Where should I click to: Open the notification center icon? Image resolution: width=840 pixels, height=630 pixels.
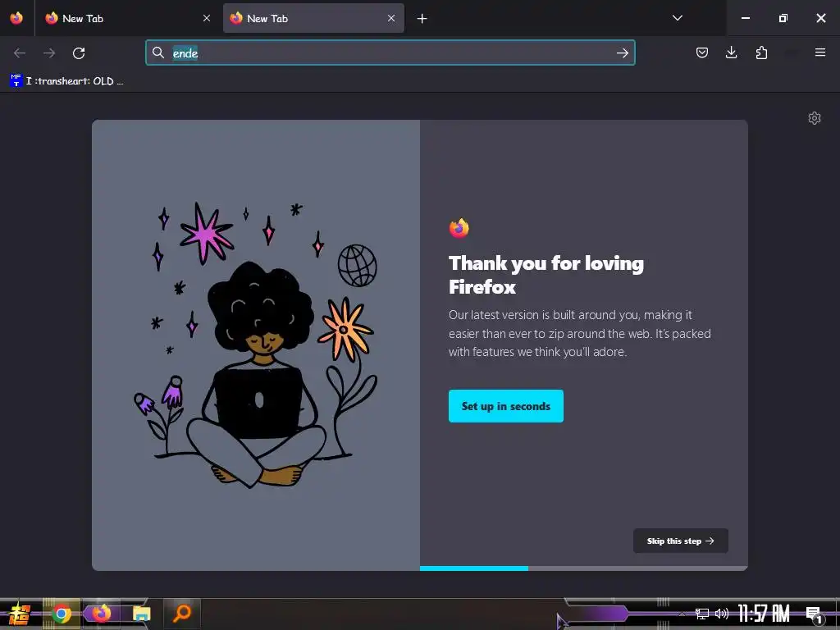[814, 615]
